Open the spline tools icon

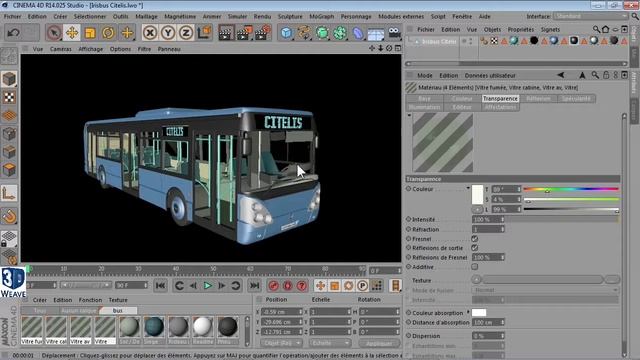(x=304, y=33)
